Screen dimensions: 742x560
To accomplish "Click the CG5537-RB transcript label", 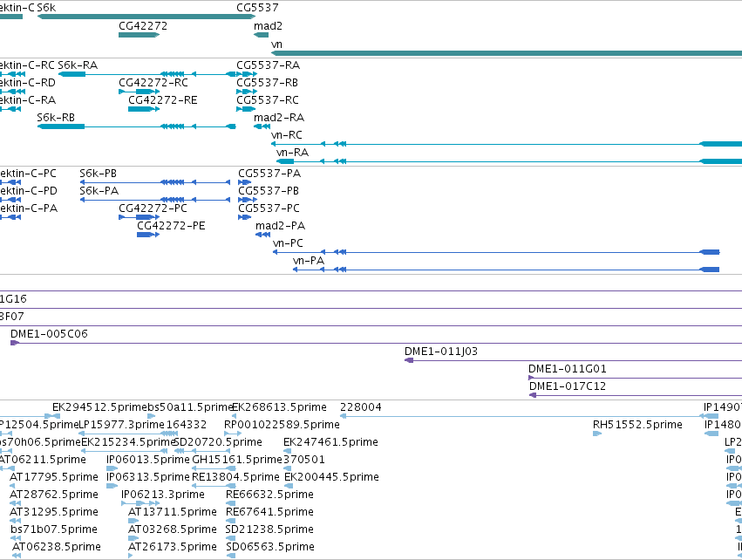I will point(268,83).
